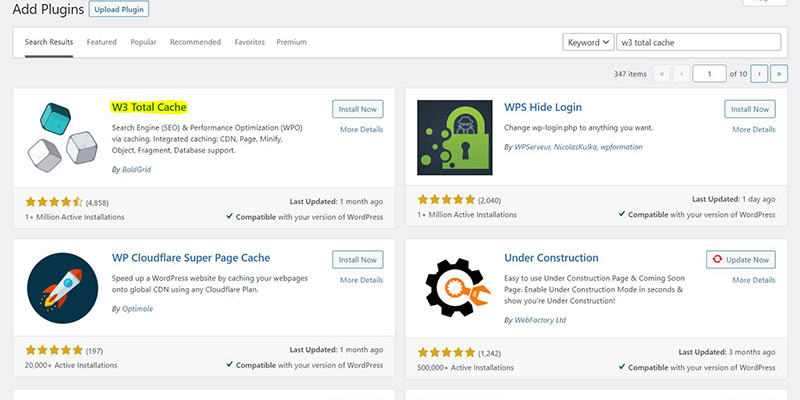Open More Details for WP Cloudflare

pos(361,280)
